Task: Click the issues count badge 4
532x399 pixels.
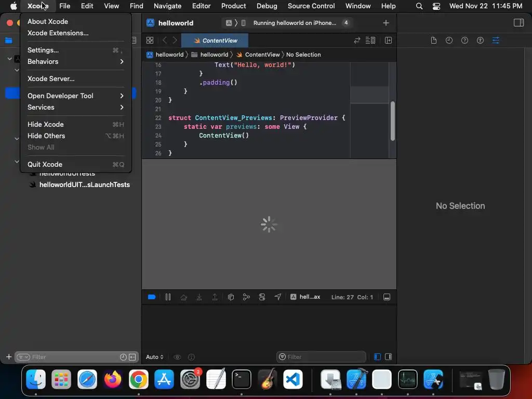Action: coord(345,23)
